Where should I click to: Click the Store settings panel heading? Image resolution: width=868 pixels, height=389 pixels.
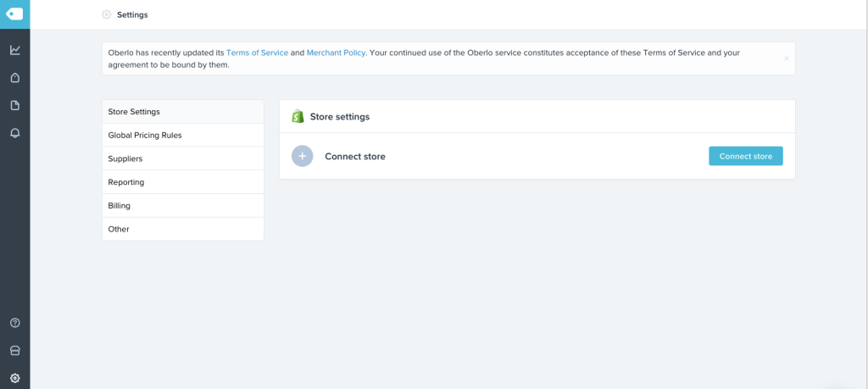tap(340, 117)
